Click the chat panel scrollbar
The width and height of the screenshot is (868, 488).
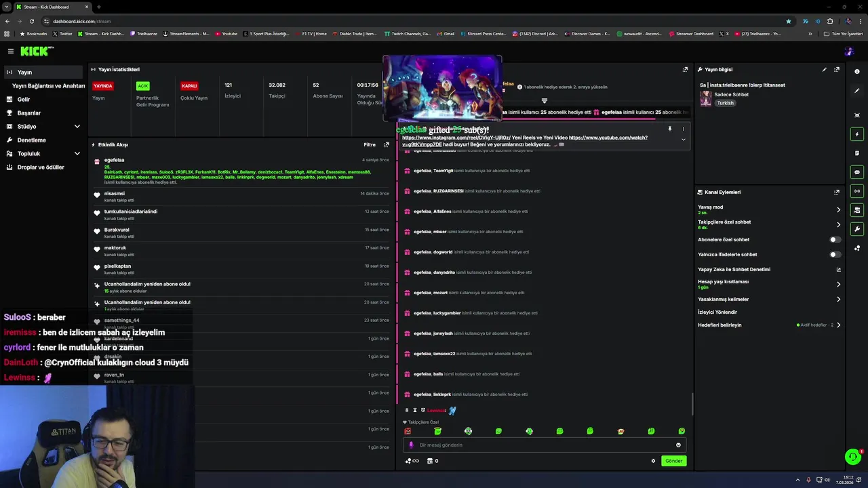[x=692, y=403]
